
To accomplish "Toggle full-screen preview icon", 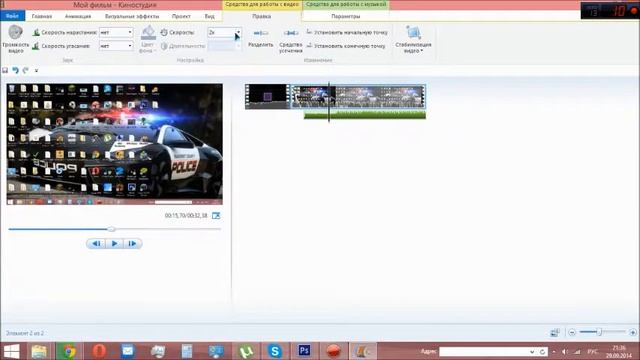I will (x=216, y=216).
